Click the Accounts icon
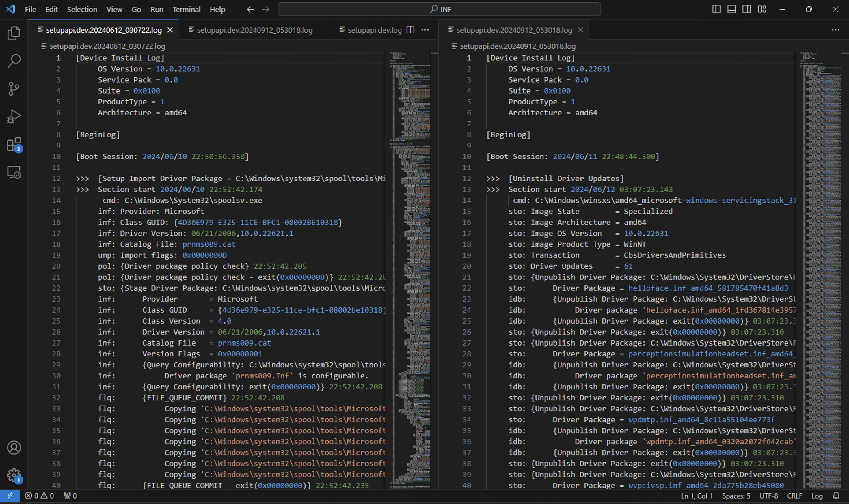849x504 pixels. (14, 448)
